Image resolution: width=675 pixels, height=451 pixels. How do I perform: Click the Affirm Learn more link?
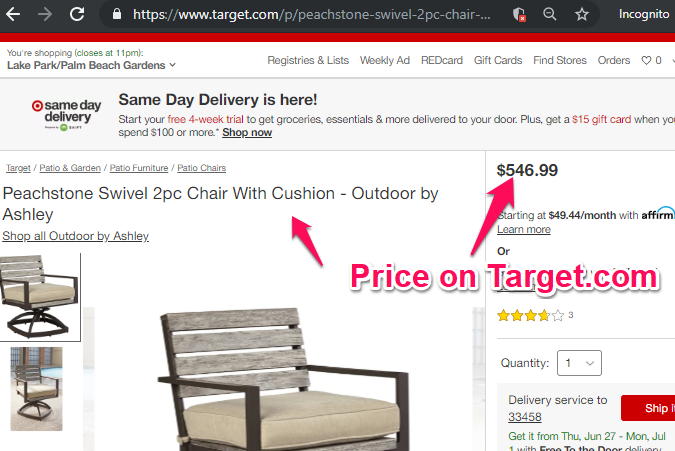coord(523,229)
